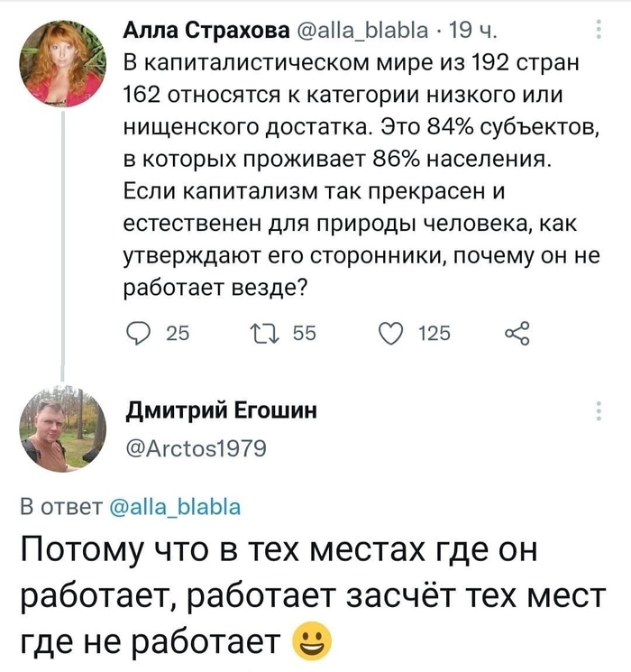The image size is (631, 672).
Task: Click the @Arctos1979 handle
Action: coord(194,447)
